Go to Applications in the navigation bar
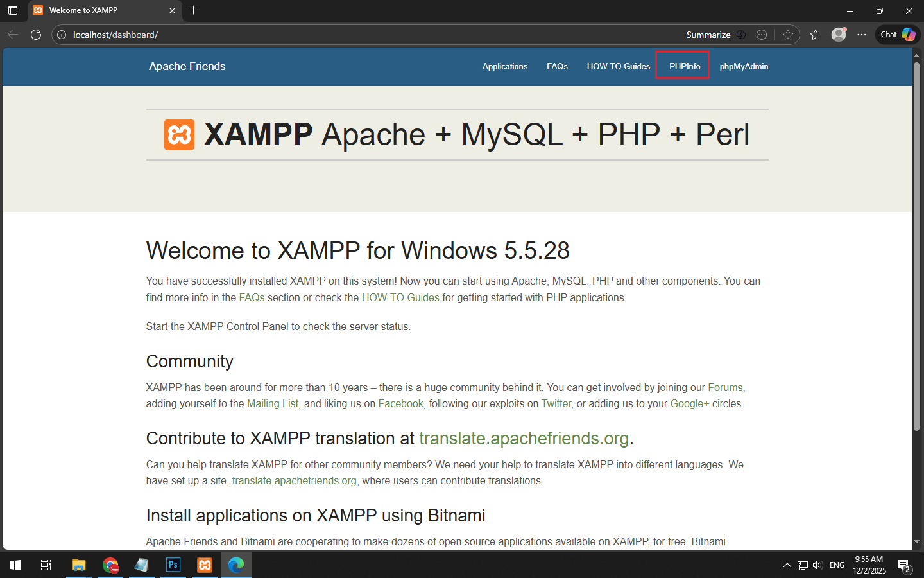924x578 pixels. point(504,66)
